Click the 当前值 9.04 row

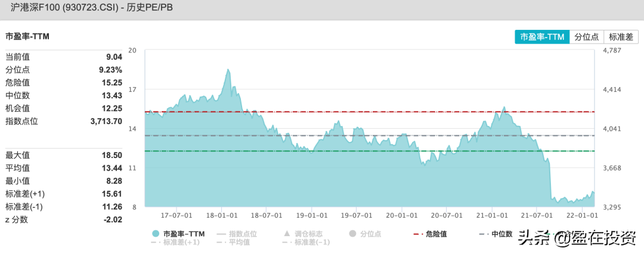click(x=64, y=57)
